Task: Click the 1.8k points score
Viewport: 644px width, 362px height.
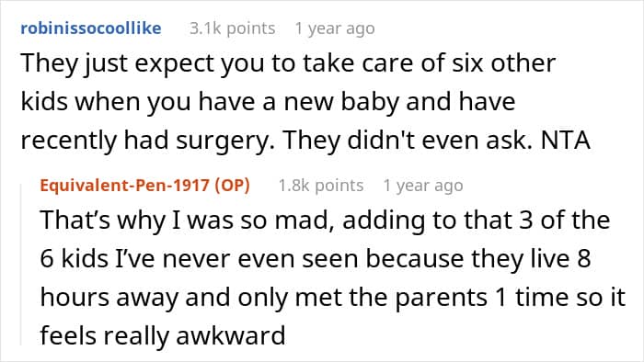Action: 321,186
